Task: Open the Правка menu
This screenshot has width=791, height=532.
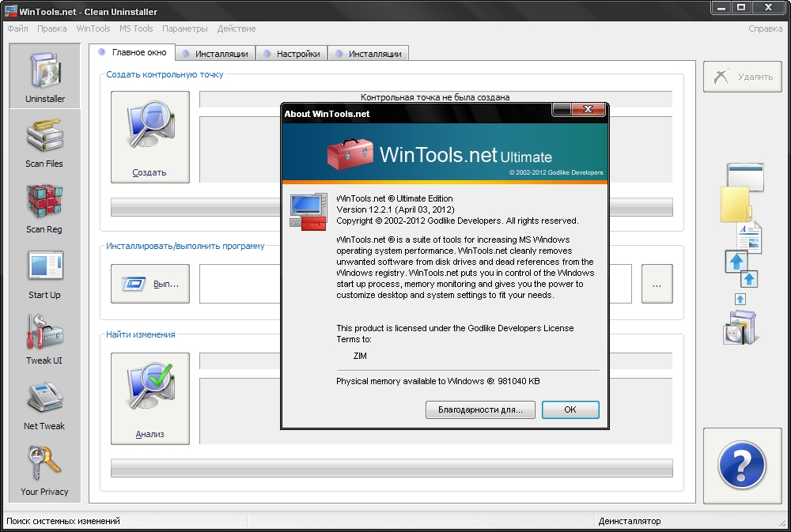Action: (52, 28)
